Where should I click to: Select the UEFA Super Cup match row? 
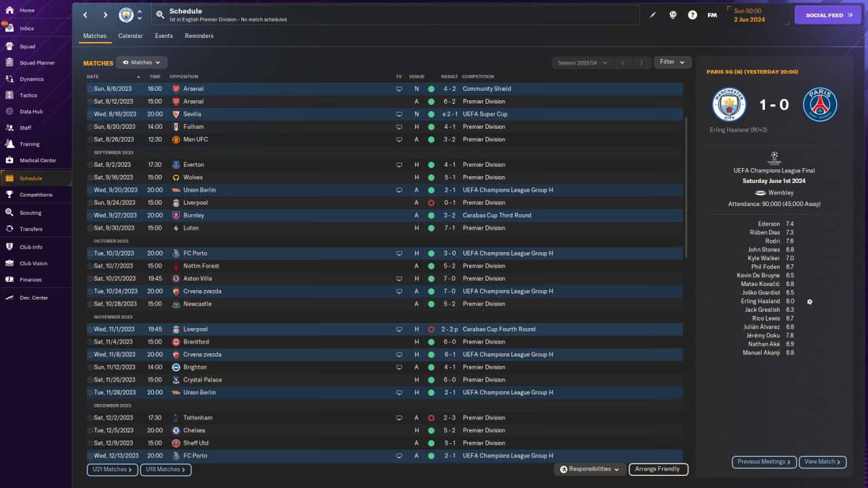(384, 115)
